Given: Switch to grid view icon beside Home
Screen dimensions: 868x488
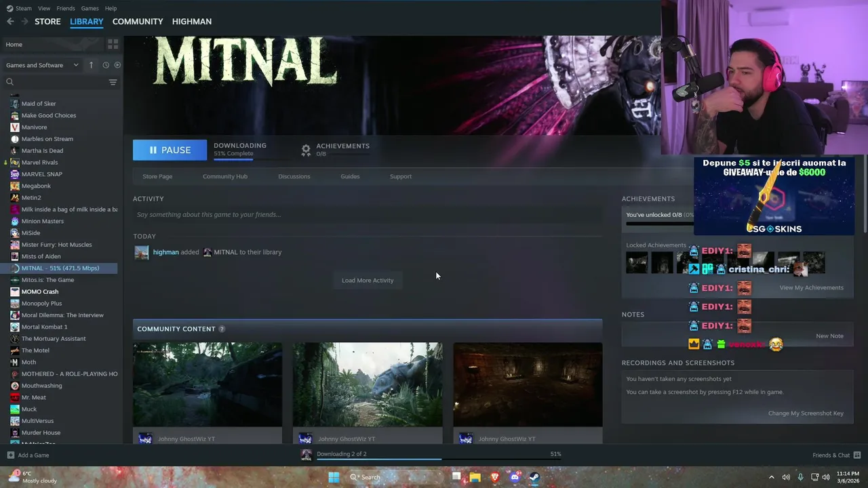Looking at the screenshot, I should point(113,44).
